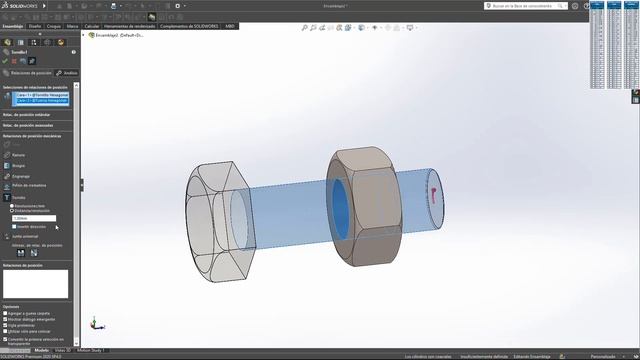Enable Agregar a nueva carpeta checkbox

point(5,313)
